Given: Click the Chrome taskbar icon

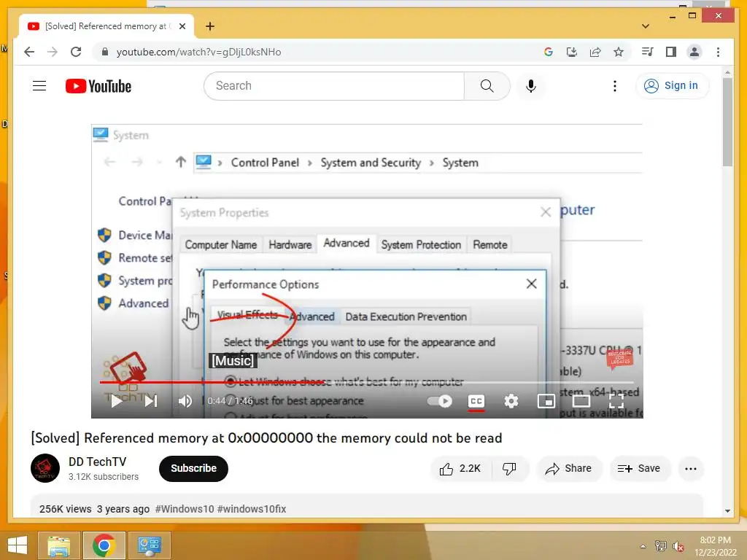Looking at the screenshot, I should point(104,545).
